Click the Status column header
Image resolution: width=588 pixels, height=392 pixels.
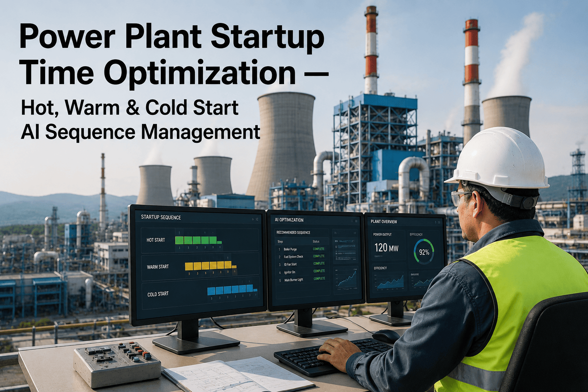(x=316, y=242)
